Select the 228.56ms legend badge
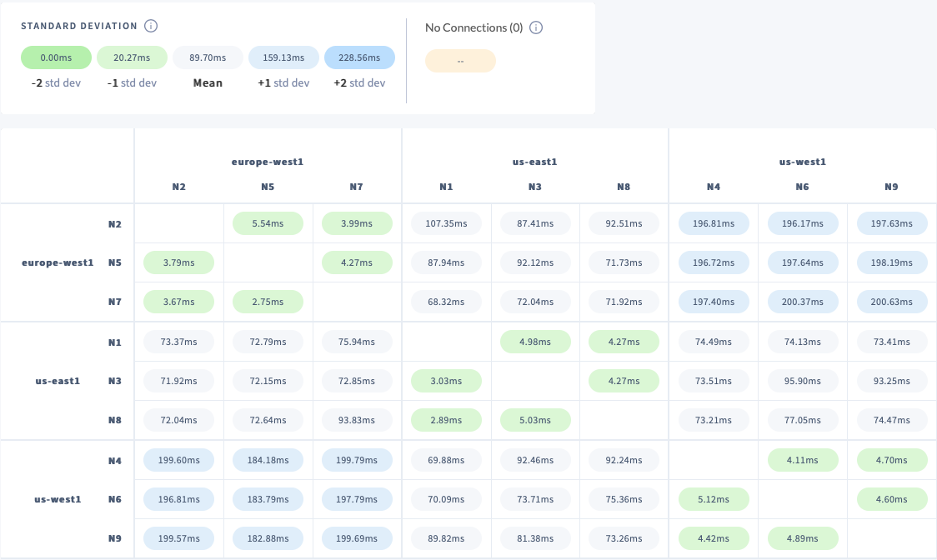 [x=359, y=57]
